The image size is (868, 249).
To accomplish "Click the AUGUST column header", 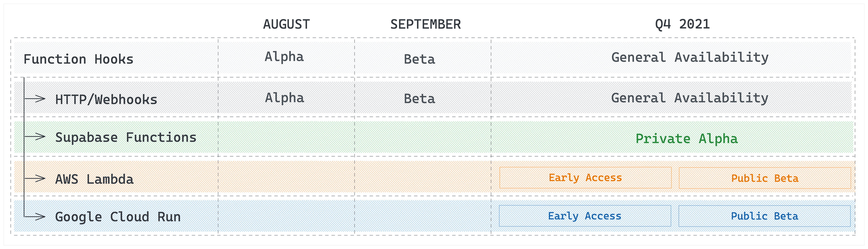I will [286, 24].
